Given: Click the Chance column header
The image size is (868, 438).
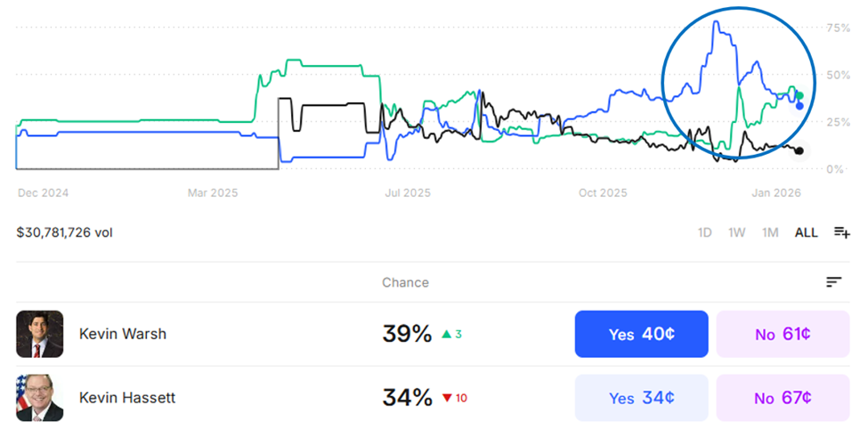Looking at the screenshot, I should [x=405, y=282].
